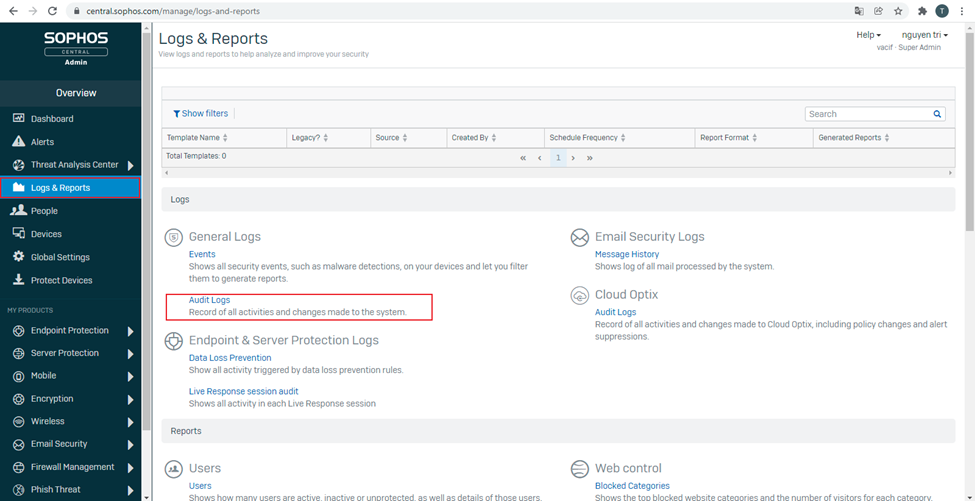Open Devices from sidebar

[x=46, y=234]
